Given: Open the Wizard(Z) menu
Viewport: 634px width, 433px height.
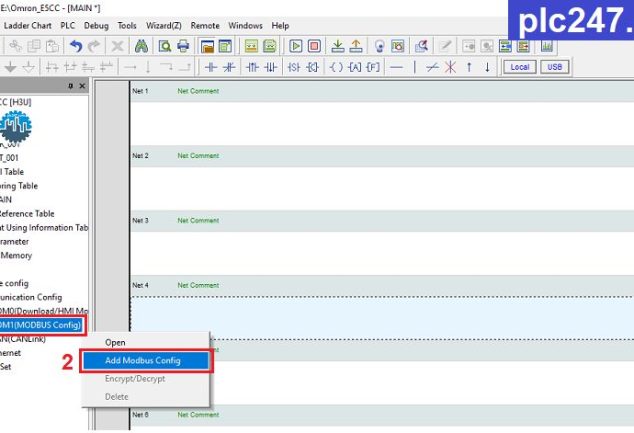Looking at the screenshot, I should 164,25.
